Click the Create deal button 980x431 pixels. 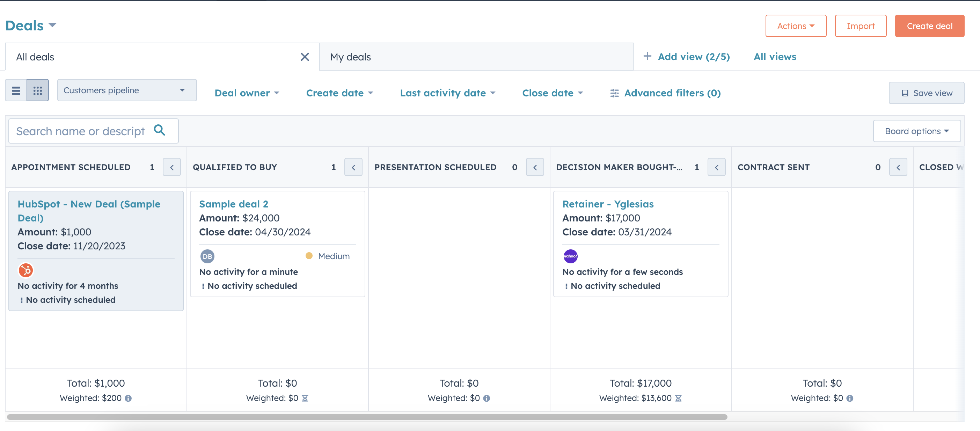[x=930, y=25]
